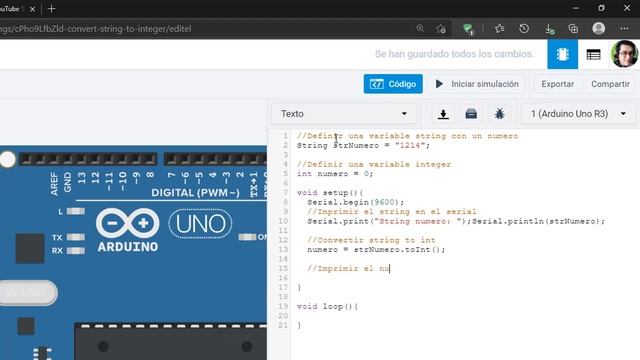
Task: Click the int numero = 0 line
Action: click(x=335, y=174)
